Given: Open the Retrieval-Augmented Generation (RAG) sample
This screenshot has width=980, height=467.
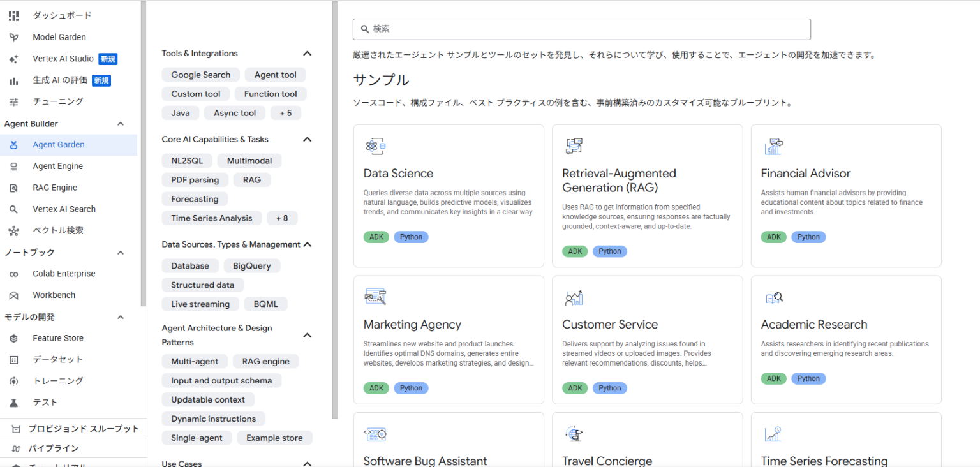Looking at the screenshot, I should (647, 196).
